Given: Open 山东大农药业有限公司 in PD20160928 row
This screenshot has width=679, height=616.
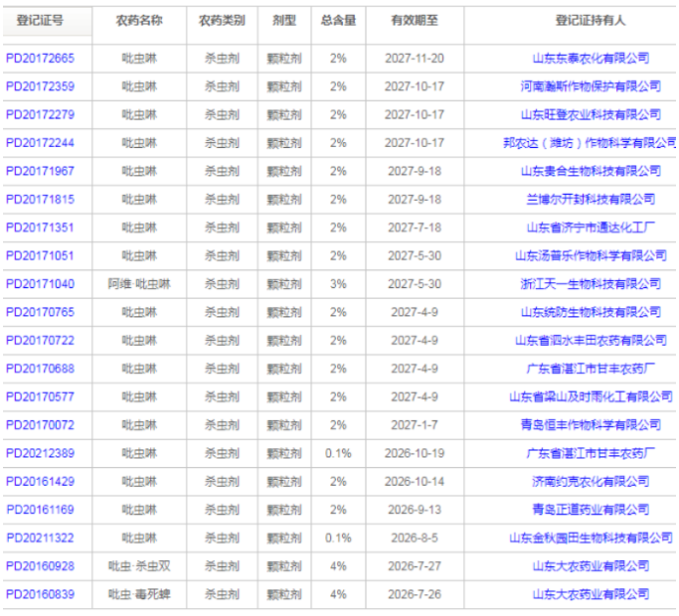Looking at the screenshot, I should [x=591, y=566].
